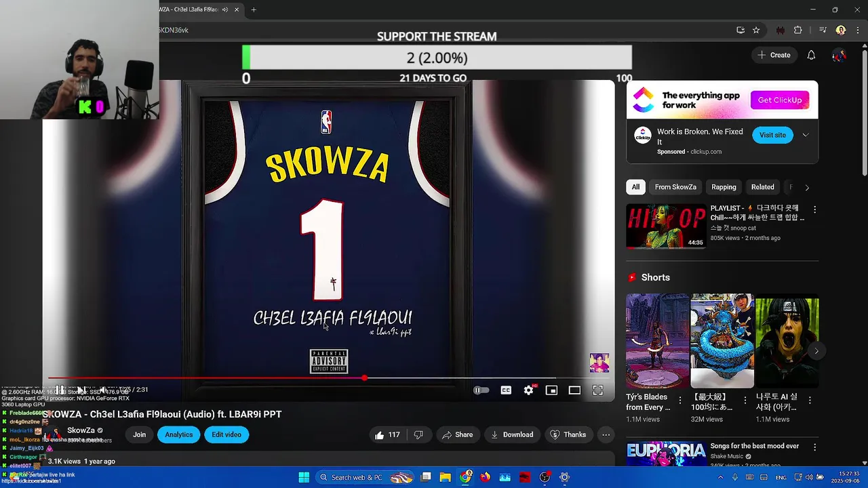This screenshot has width=868, height=488.
Task: Open File Explorer from taskbar
Action: [x=446, y=477]
